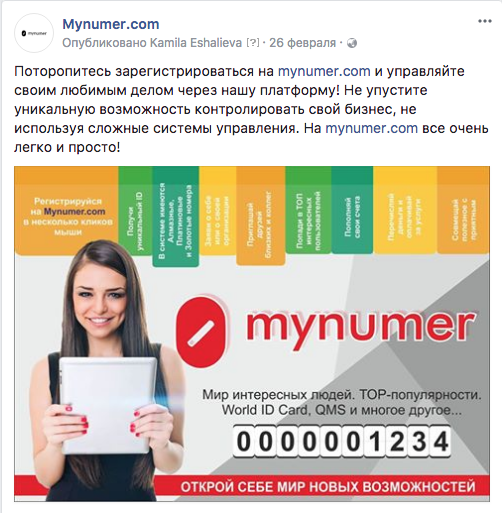Open the three-dots post options menu

coord(485,21)
